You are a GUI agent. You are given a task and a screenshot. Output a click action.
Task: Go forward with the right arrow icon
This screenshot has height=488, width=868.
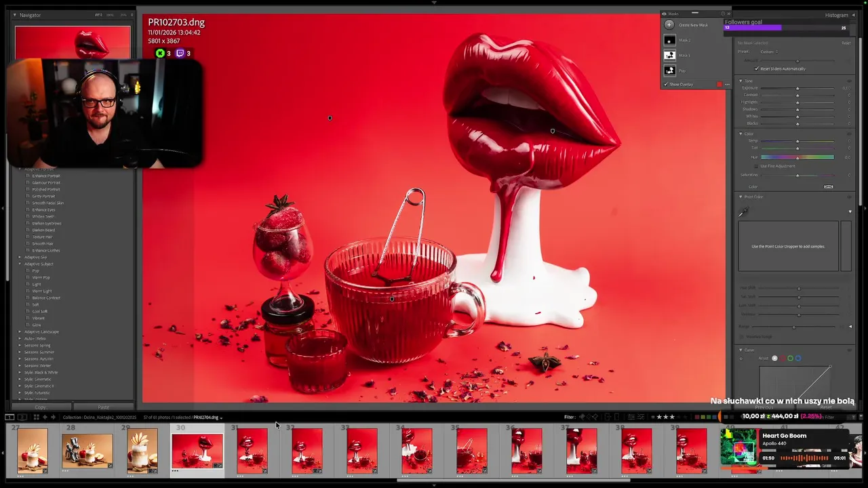[x=53, y=417]
